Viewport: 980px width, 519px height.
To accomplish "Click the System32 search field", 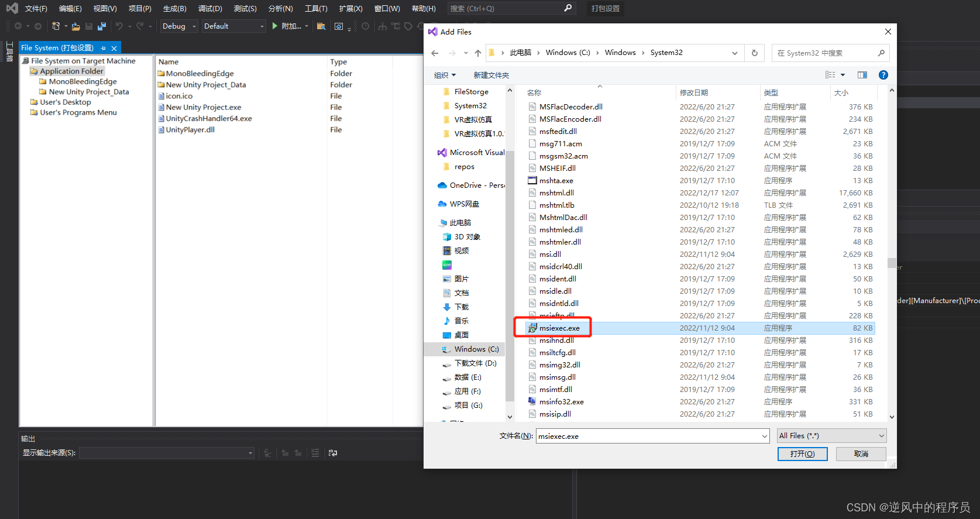I will 830,53.
